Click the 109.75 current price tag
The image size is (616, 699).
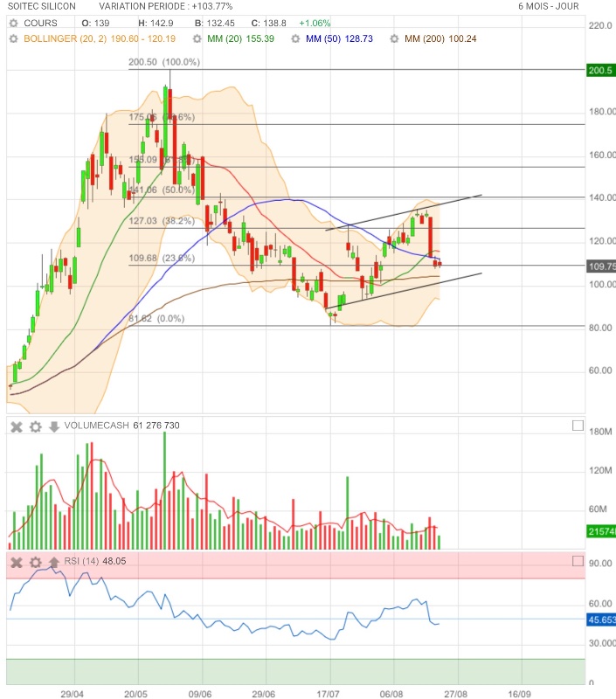[x=601, y=266]
